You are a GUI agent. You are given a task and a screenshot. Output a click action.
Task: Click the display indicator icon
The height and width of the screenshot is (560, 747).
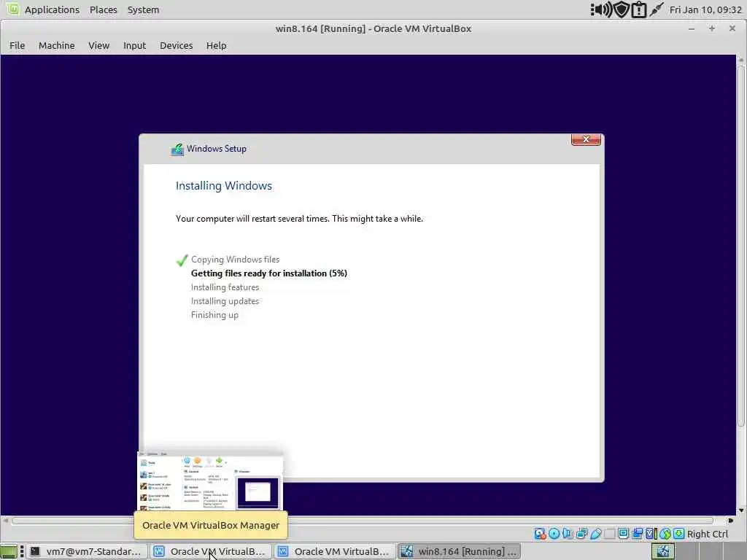623,533
